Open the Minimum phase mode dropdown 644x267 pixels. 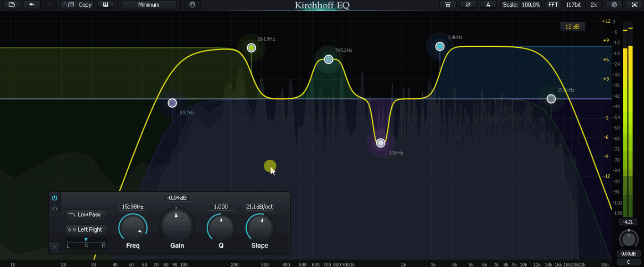[149, 5]
